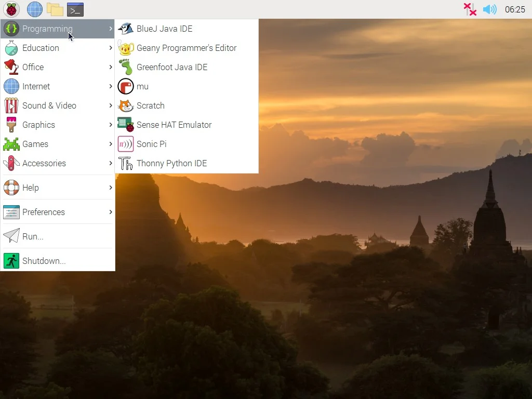
Task: Launch the mu entry
Action: pos(187,87)
